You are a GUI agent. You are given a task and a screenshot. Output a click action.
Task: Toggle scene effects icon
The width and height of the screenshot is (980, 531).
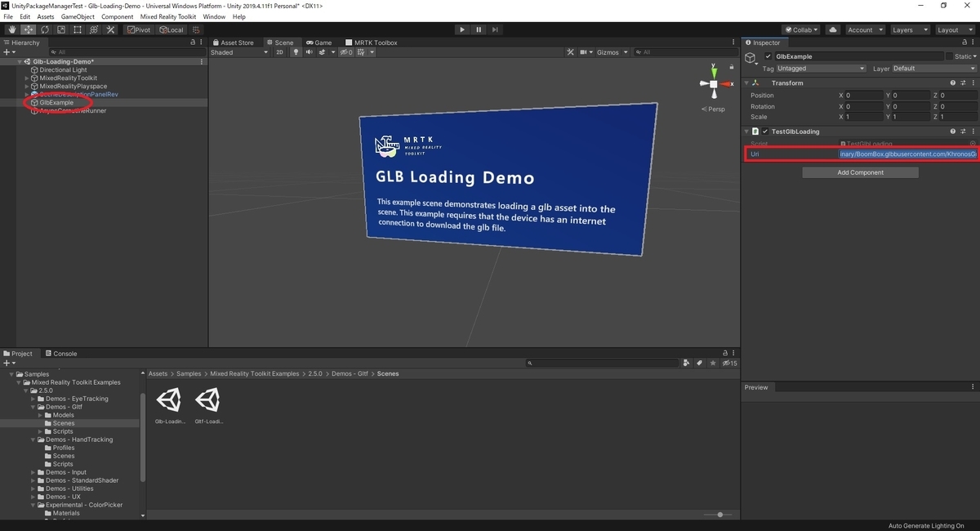tap(322, 52)
